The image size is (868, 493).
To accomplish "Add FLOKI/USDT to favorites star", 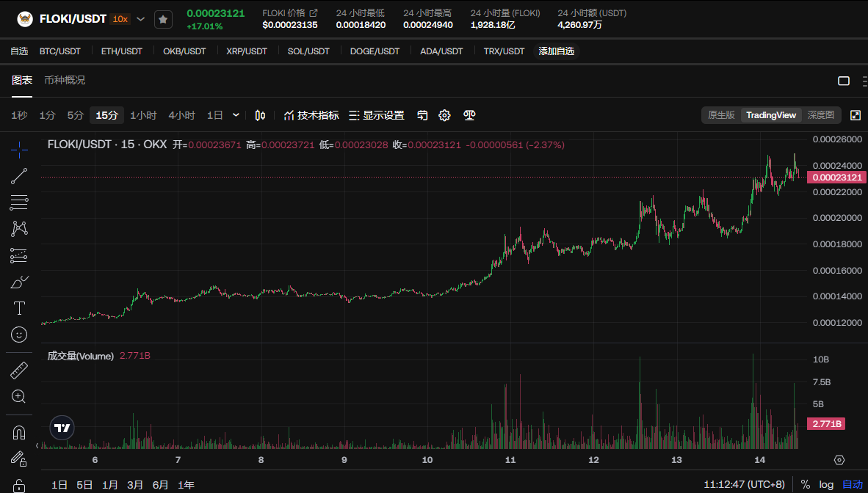I will (x=163, y=20).
